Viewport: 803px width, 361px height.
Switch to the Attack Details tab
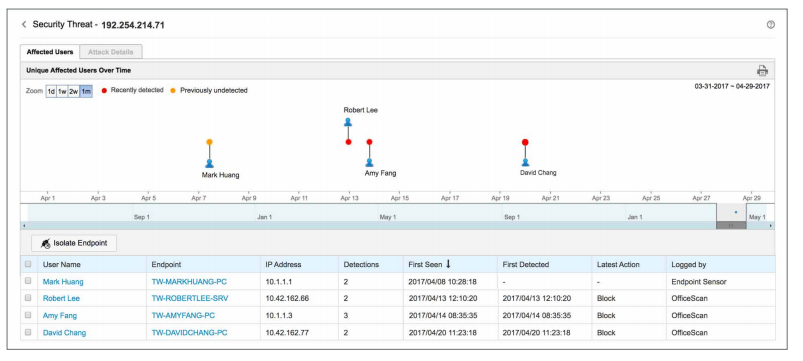coord(111,52)
